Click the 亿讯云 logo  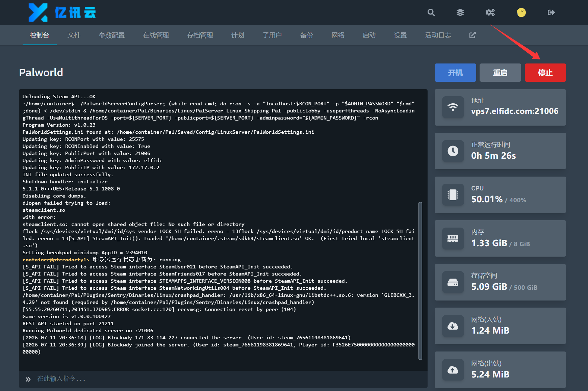[x=62, y=12]
